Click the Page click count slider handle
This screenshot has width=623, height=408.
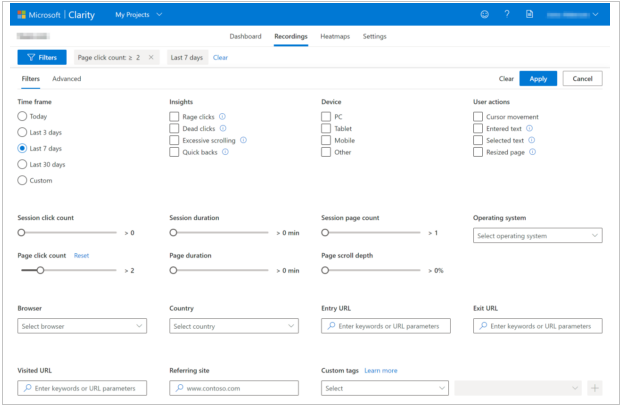[40, 270]
